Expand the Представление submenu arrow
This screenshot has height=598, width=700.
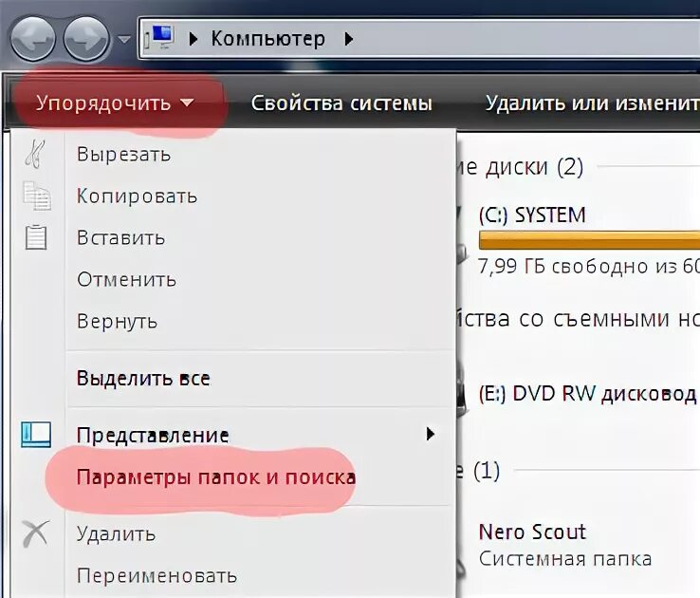click(431, 434)
